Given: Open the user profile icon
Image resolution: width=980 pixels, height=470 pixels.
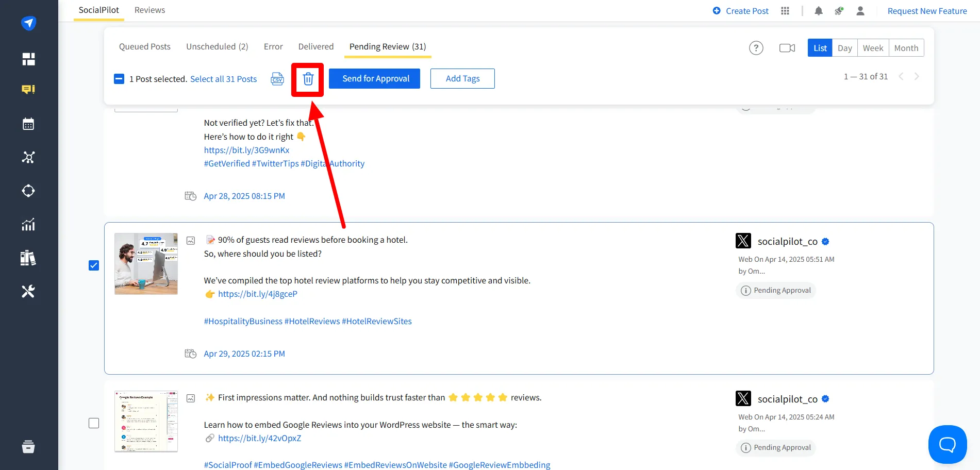Looking at the screenshot, I should click(x=860, y=11).
